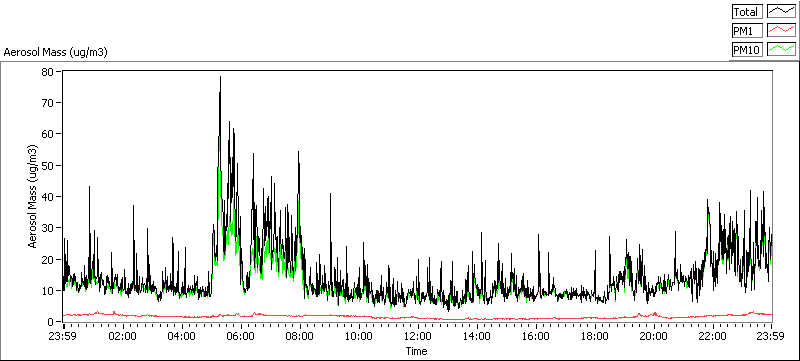Click the Aerosol Mass (ug/m3) graph title
Viewport: 800px width, 361px height.
(55, 52)
